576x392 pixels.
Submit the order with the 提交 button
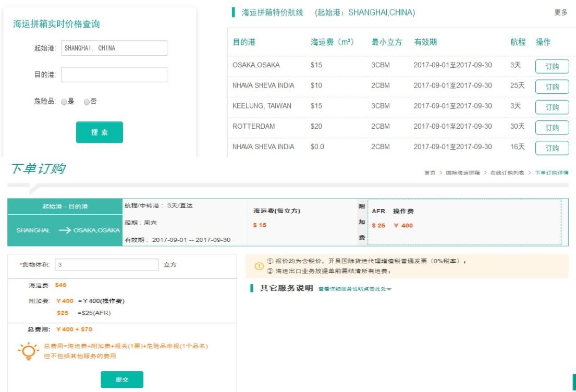click(122, 379)
